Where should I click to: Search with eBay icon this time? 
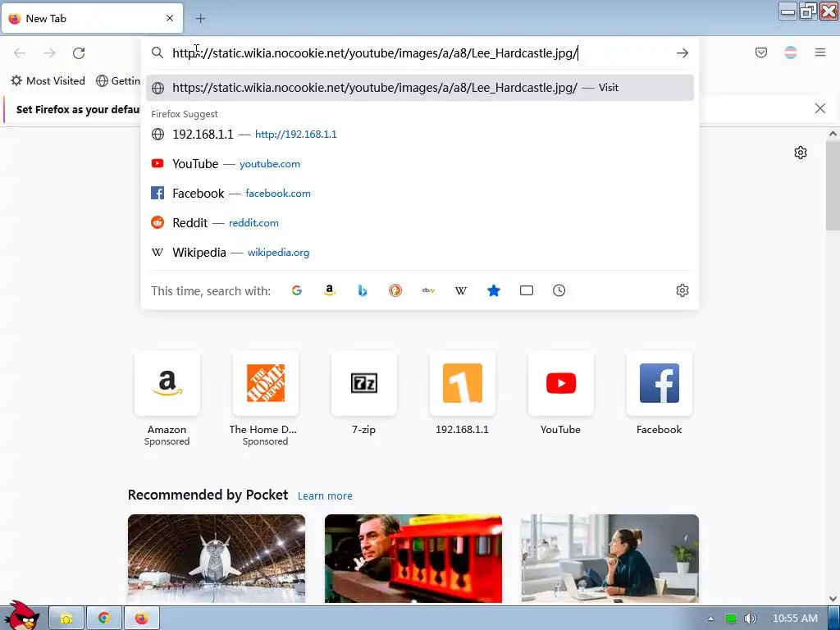pos(428,290)
